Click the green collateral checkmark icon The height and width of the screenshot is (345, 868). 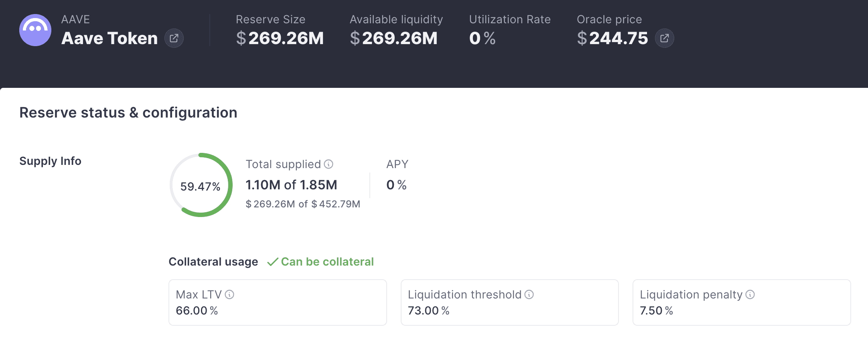273,262
